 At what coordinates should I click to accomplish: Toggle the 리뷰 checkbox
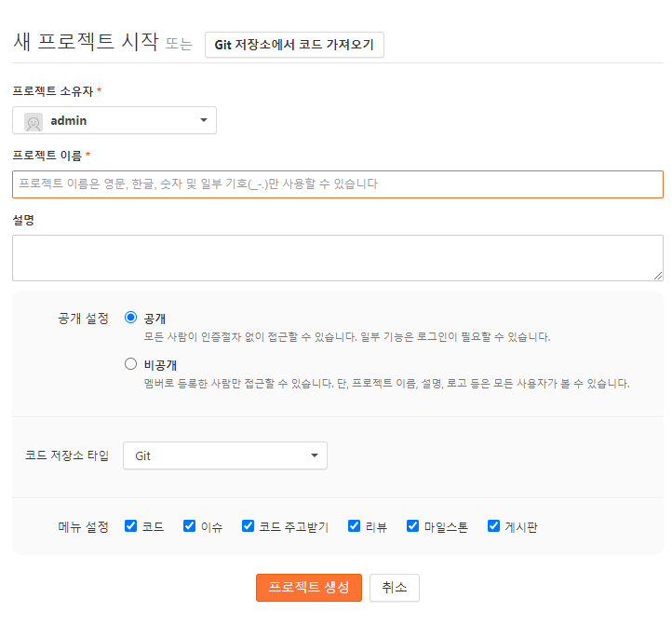click(x=354, y=526)
